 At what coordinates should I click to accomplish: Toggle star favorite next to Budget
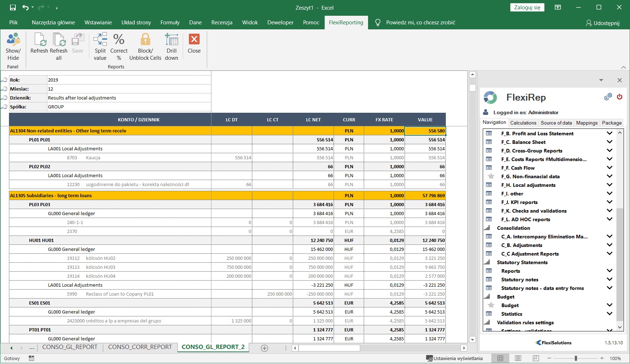click(x=491, y=305)
